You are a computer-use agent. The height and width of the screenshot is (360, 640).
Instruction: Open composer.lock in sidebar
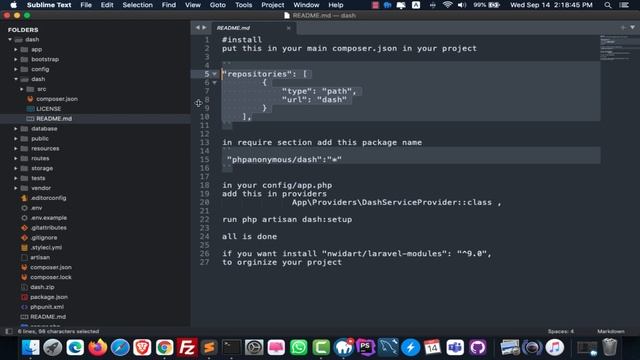51,277
